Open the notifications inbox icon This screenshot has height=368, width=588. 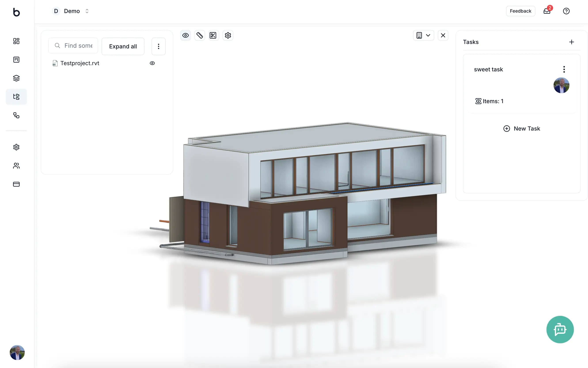pos(547,11)
